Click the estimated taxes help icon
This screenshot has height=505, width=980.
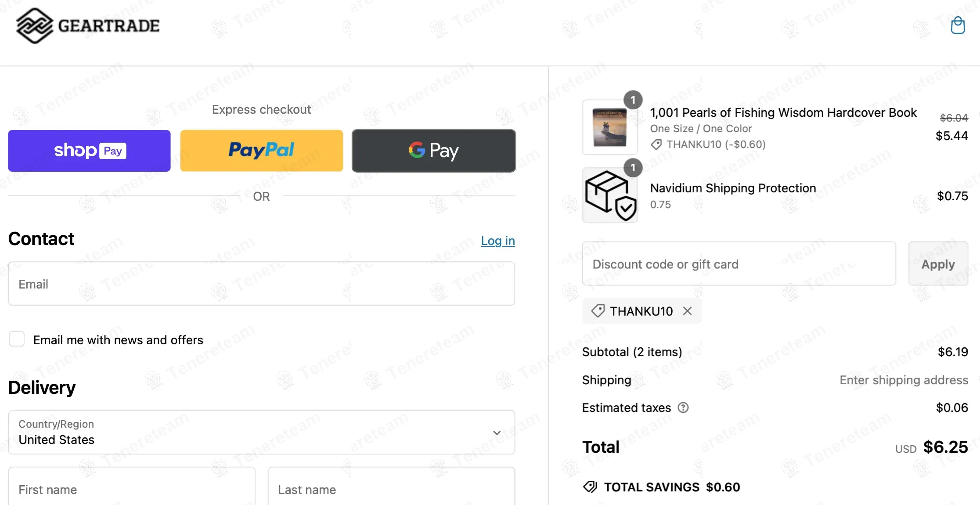click(683, 408)
